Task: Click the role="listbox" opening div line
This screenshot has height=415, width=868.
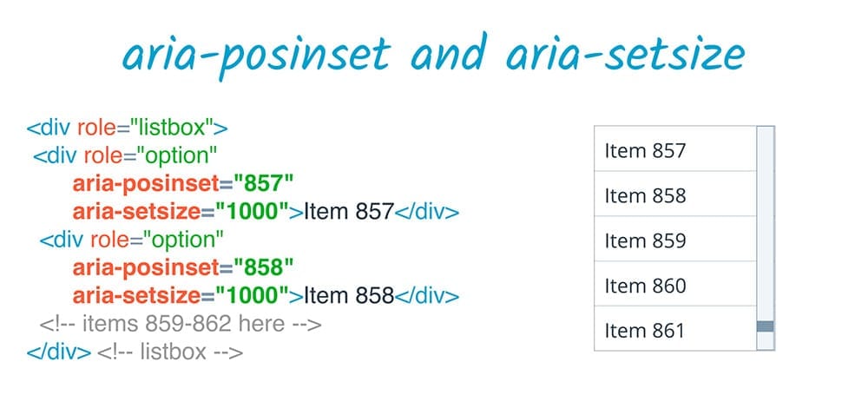Action: 127,129
